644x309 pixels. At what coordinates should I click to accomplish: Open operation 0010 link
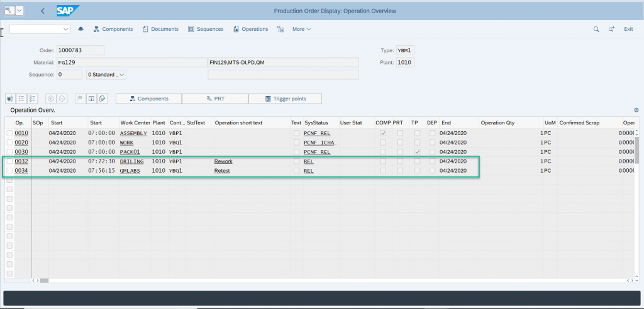tap(21, 133)
